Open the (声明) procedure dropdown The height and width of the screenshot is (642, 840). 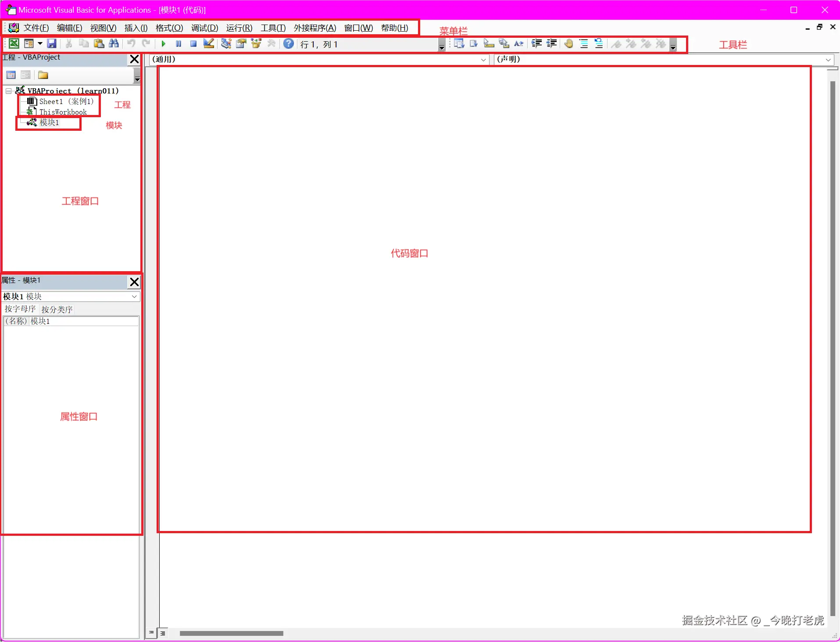(x=828, y=60)
